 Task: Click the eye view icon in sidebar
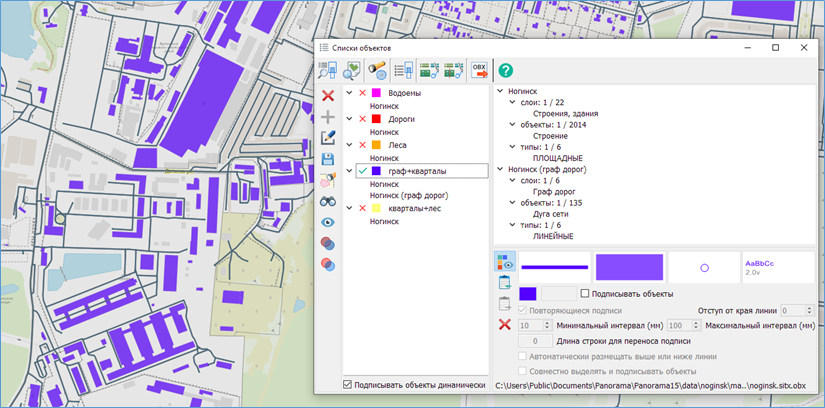tap(328, 222)
